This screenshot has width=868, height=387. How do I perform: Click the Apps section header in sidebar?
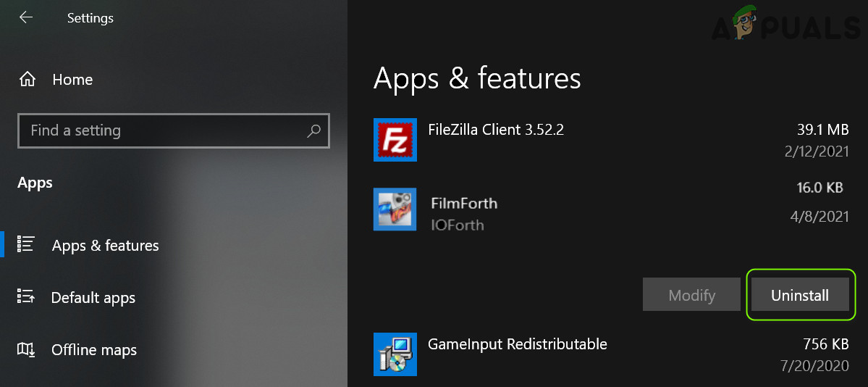tap(35, 183)
